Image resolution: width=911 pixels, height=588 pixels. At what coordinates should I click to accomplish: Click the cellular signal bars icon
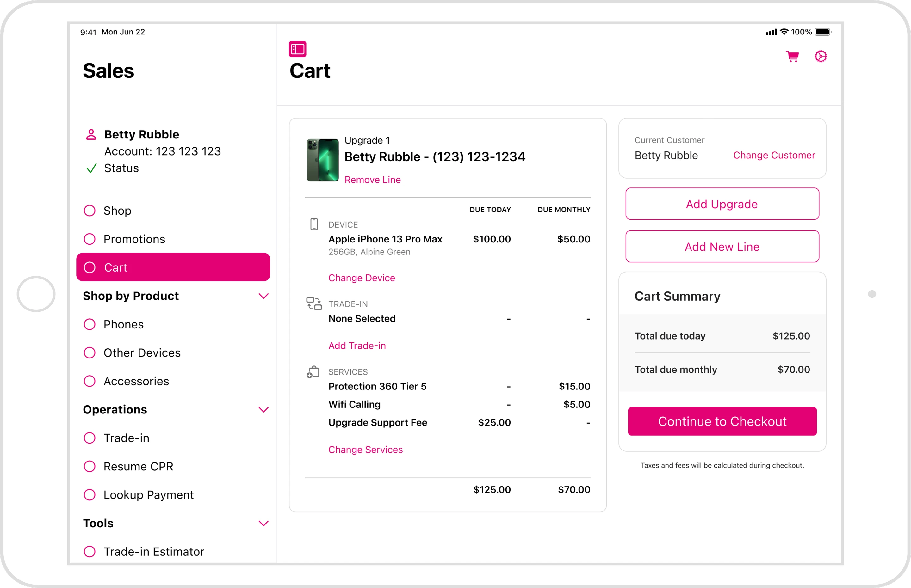[771, 32]
